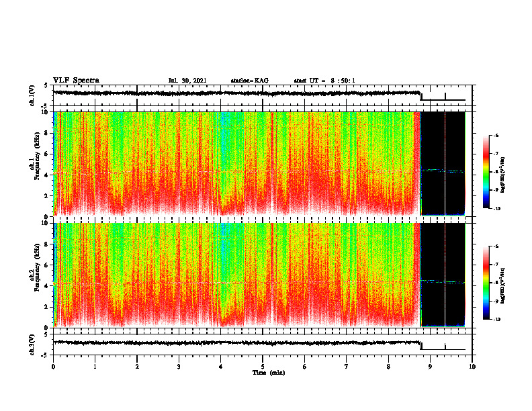The image size is (532, 411).
Task: Click the ch.1 colorbar log(PSD) unit label
Action: (503, 175)
